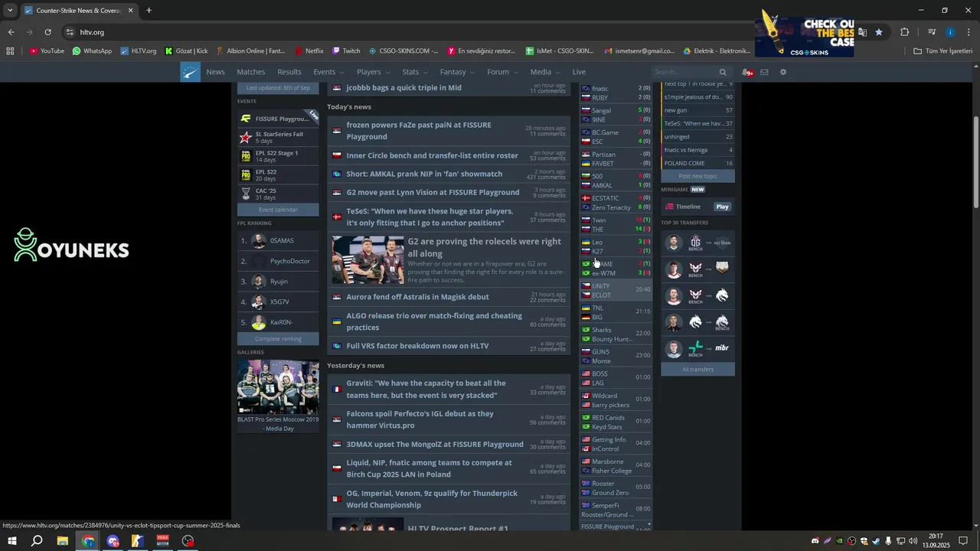Expand the Stats dropdown

click(415, 72)
